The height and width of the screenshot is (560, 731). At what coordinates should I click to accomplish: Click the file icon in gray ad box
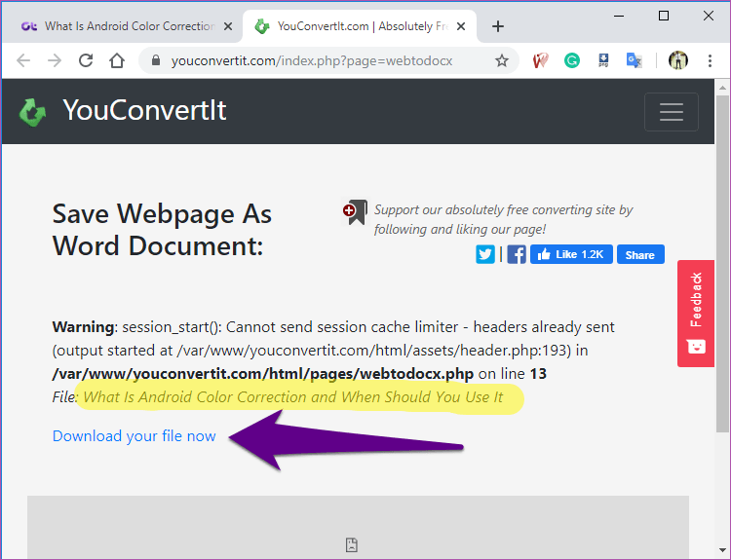[x=352, y=544]
